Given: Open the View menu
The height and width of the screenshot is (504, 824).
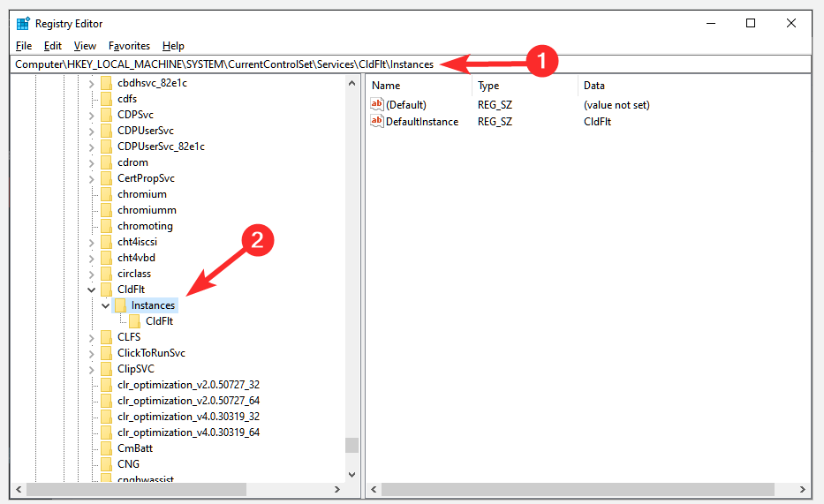Looking at the screenshot, I should (x=85, y=46).
